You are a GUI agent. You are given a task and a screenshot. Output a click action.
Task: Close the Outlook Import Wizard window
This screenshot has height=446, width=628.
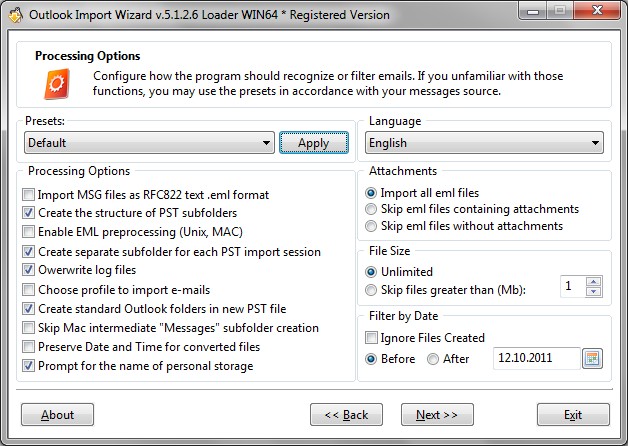pos(597,11)
